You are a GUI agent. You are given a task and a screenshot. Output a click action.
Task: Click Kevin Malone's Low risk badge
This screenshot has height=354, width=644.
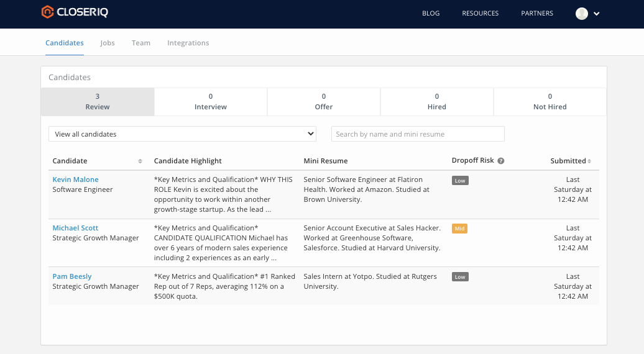point(460,180)
